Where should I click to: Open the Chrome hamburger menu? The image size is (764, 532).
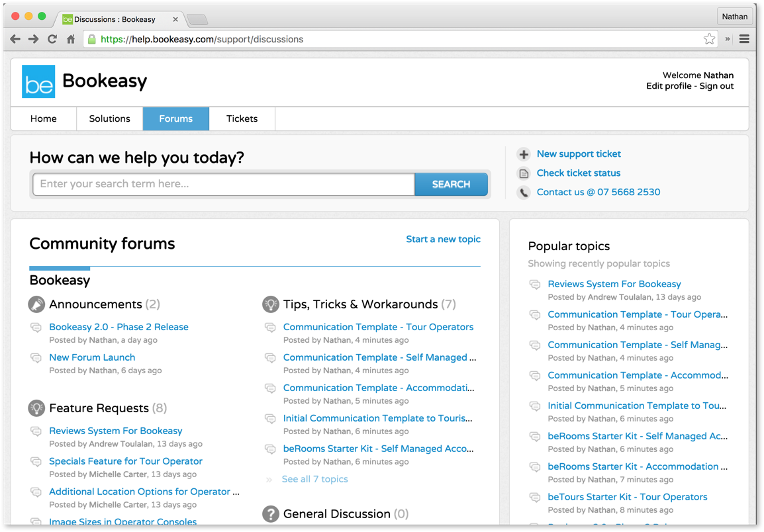click(x=744, y=39)
